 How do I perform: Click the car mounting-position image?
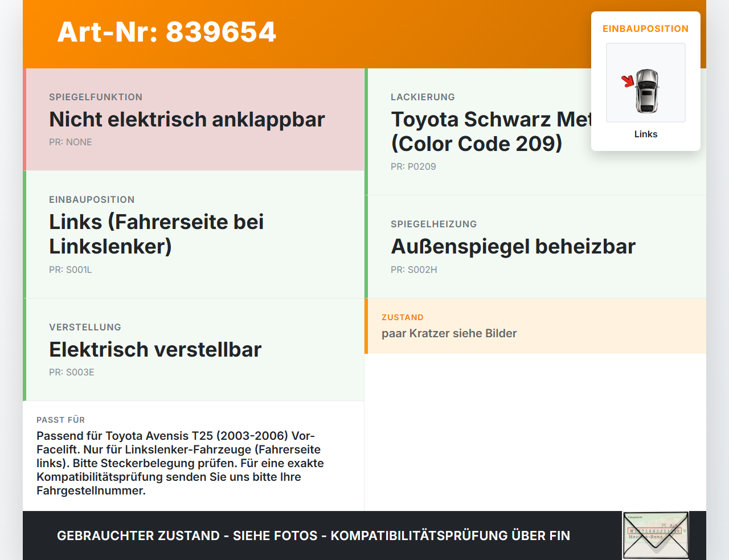tap(646, 83)
